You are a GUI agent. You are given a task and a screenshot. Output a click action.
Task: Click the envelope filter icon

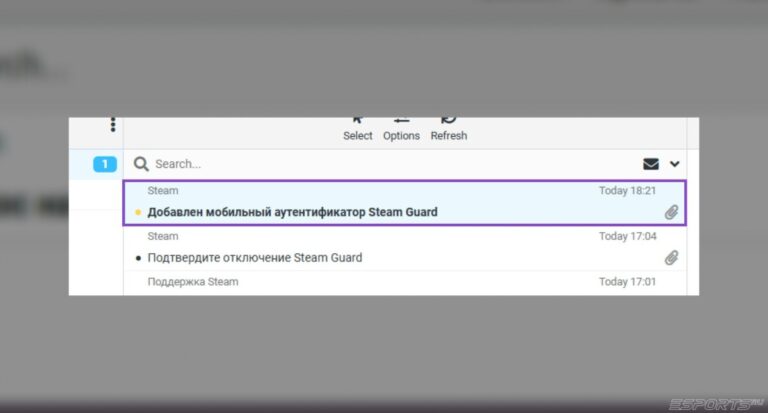pyautogui.click(x=651, y=164)
